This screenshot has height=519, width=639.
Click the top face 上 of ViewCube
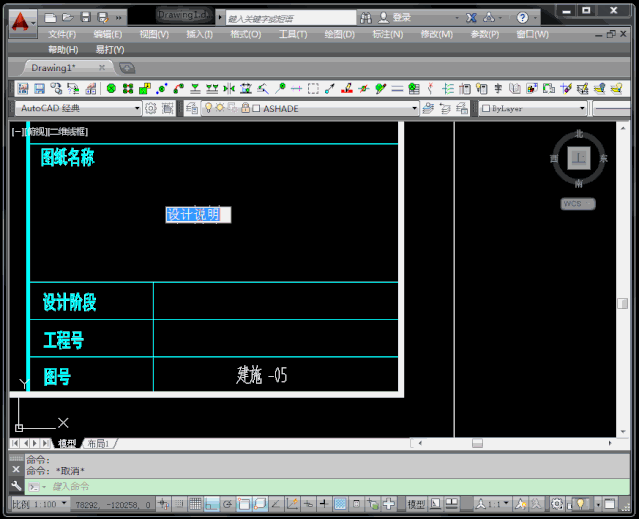tap(579, 158)
